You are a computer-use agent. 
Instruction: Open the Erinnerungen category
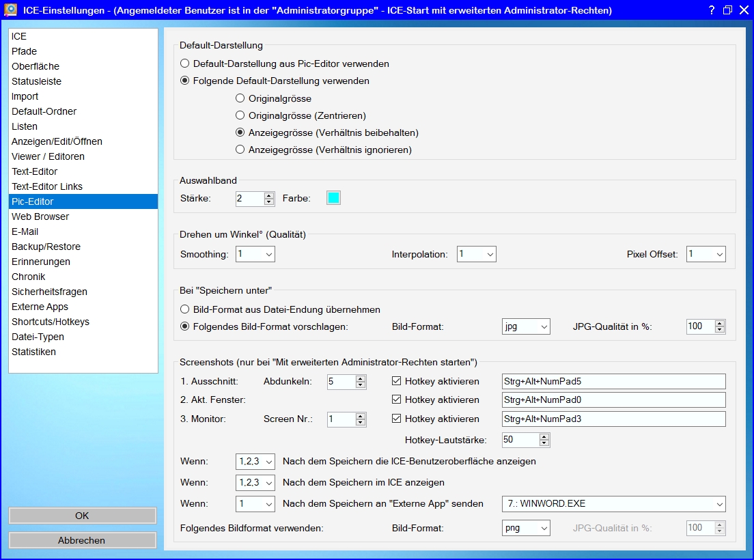83,262
